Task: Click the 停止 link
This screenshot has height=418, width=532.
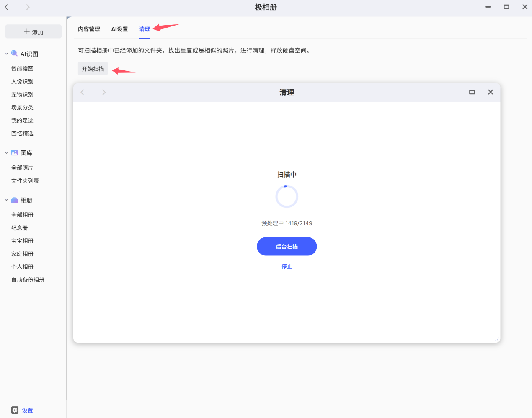Action: coord(287,266)
